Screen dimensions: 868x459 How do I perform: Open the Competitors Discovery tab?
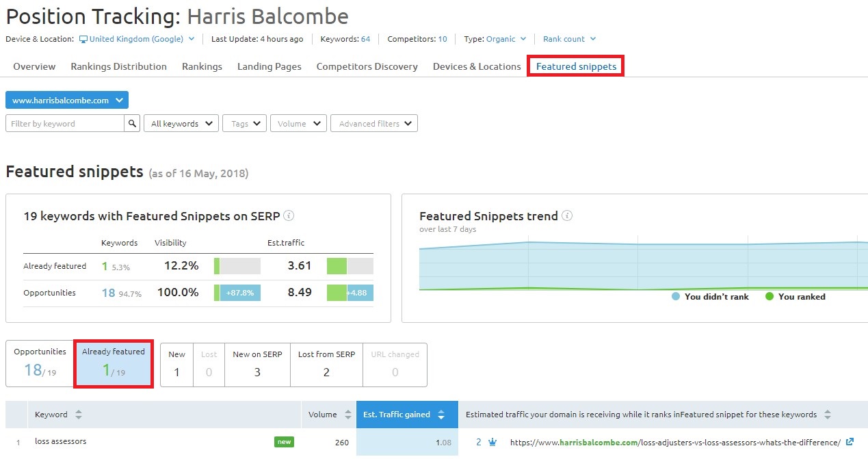tap(367, 66)
